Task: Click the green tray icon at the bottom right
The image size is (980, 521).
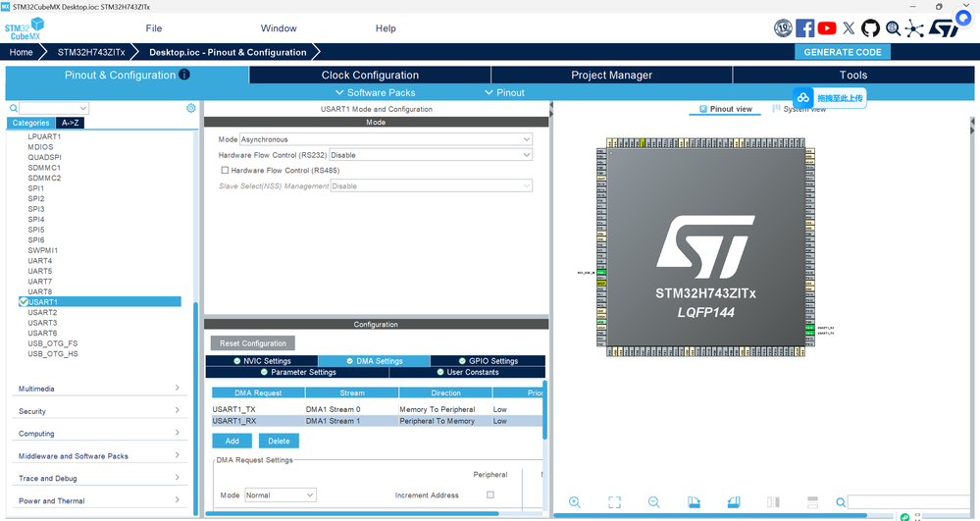Action: 904,517
